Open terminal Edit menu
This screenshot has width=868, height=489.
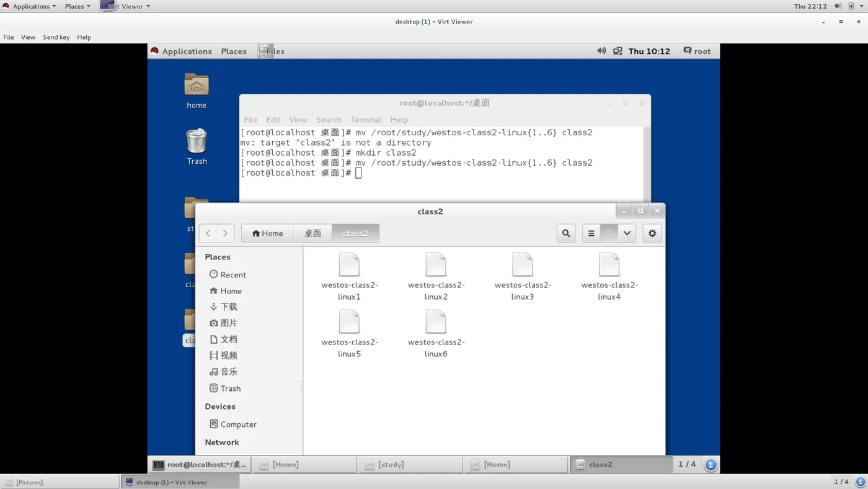click(273, 120)
